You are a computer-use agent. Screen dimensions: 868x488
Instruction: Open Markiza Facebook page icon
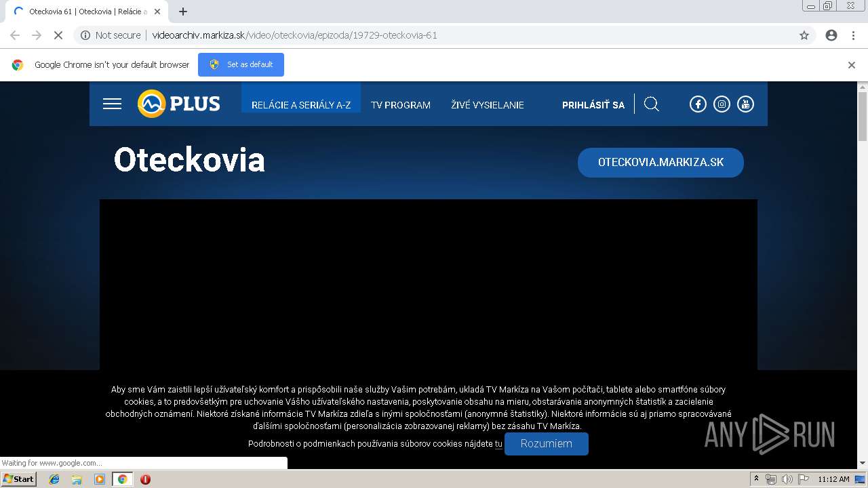[x=698, y=104]
